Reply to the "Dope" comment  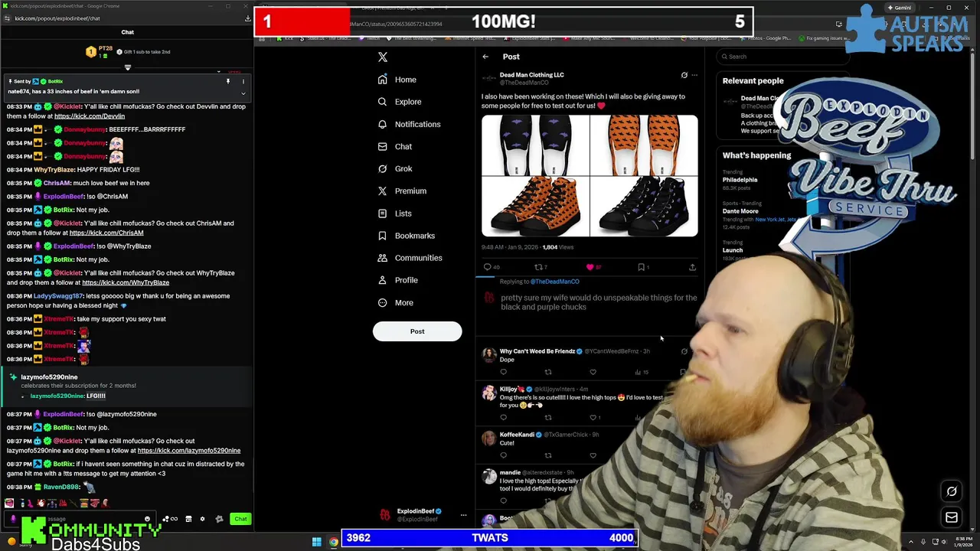[503, 372]
